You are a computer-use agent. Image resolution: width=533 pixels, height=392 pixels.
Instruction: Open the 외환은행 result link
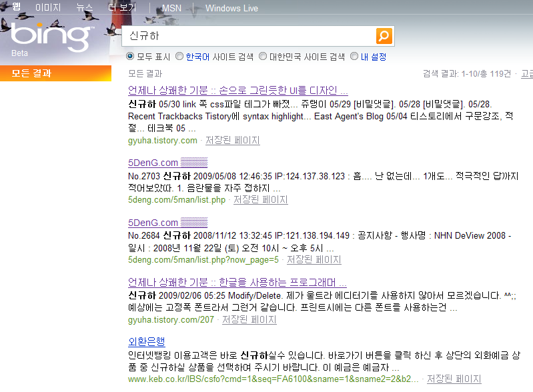pos(147,341)
